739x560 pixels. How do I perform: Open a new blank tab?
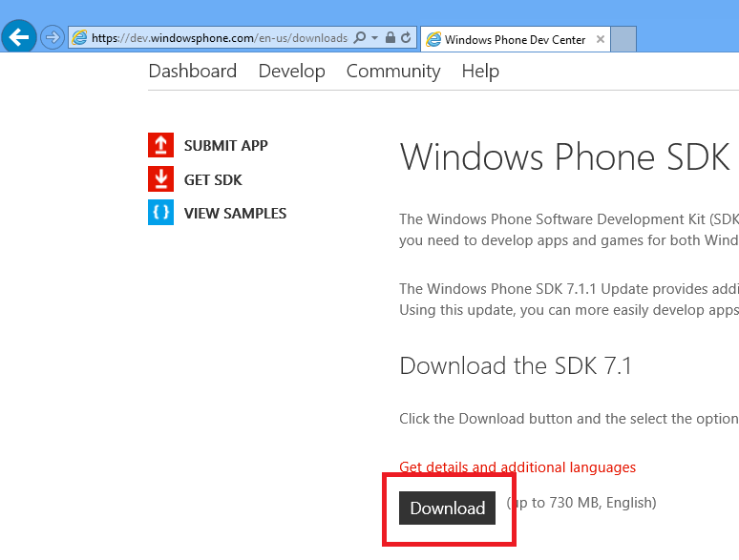pyautogui.click(x=623, y=39)
